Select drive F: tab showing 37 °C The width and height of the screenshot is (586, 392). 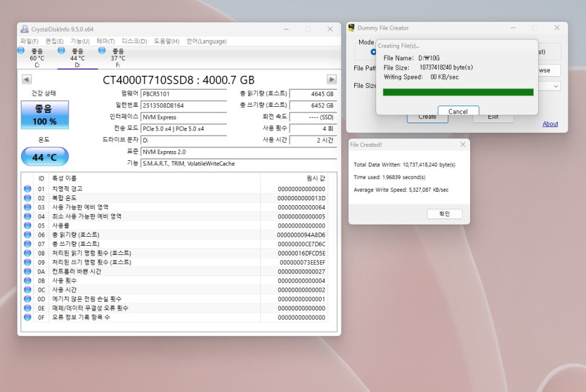(118, 58)
